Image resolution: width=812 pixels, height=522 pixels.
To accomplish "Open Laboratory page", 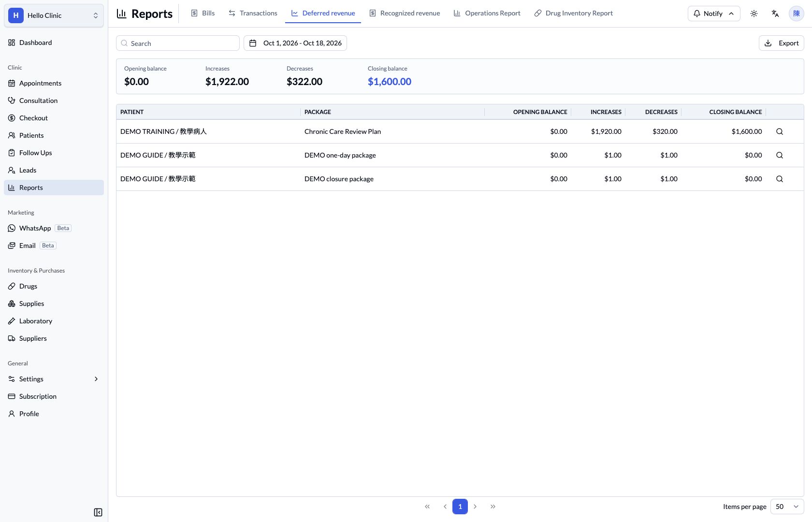I will coord(54,321).
